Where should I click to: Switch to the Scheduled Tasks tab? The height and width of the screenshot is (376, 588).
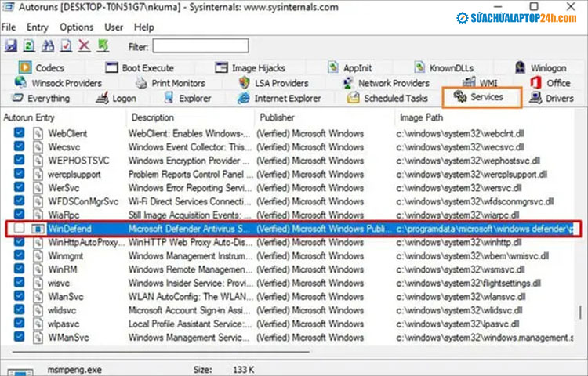[387, 98]
